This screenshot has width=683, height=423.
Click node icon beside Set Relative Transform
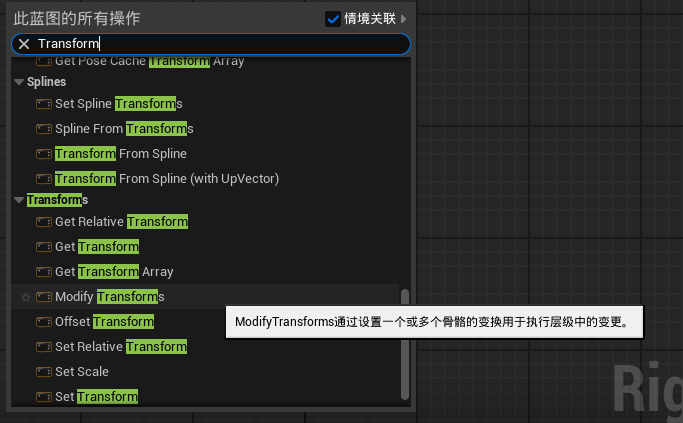click(x=44, y=347)
